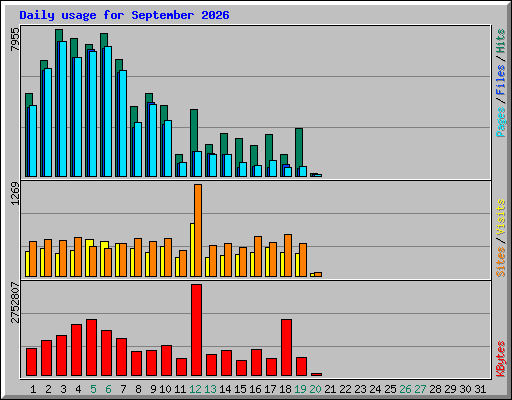Click the red KBytes bar for day 10
The image size is (512, 400).
pos(166,360)
